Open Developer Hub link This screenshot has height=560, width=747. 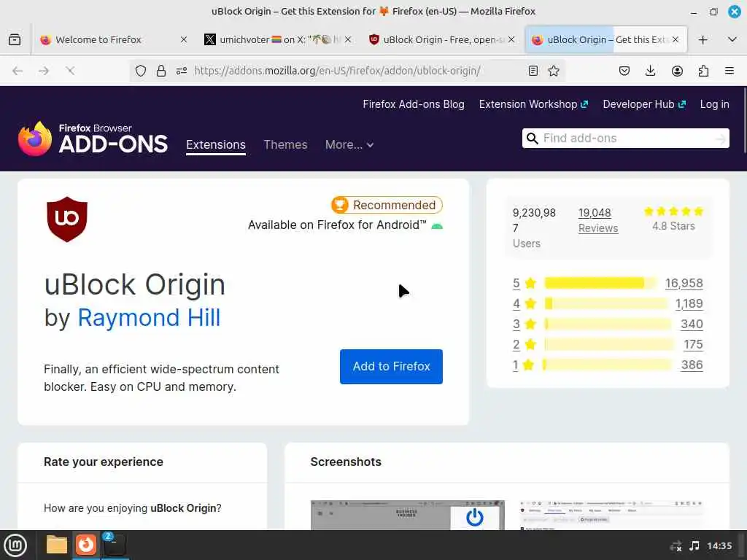644,104
